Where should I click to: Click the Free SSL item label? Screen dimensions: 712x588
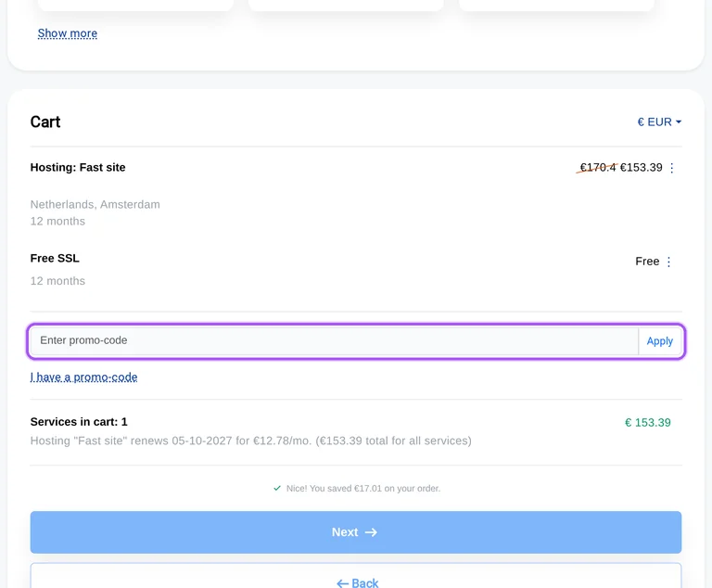pos(55,258)
